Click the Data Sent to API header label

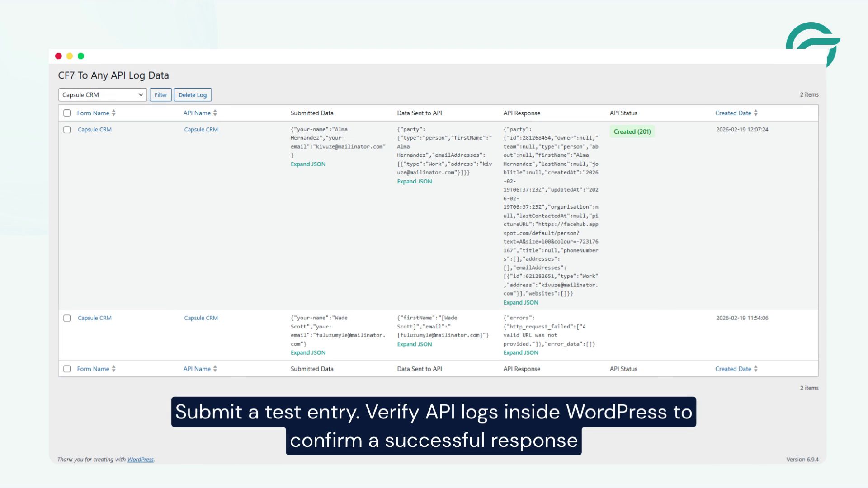point(420,113)
